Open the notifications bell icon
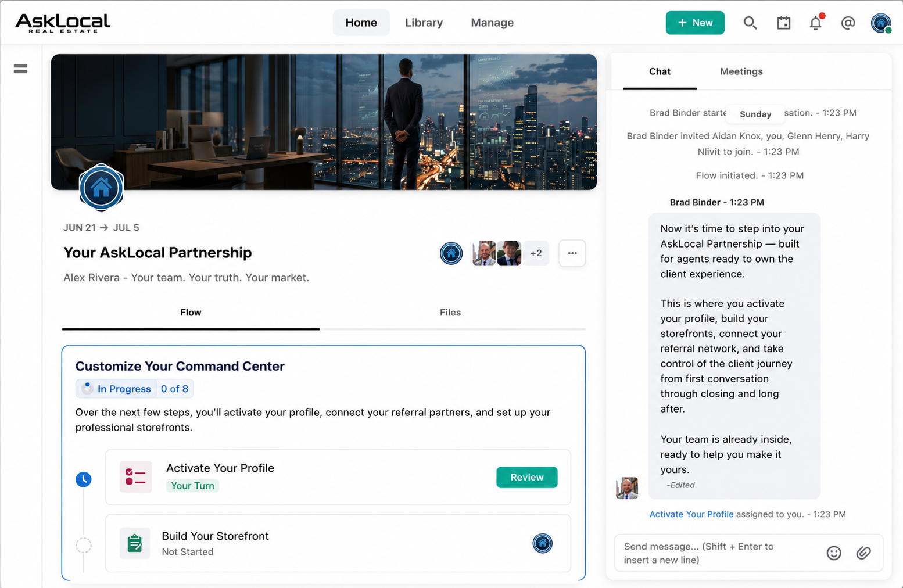The image size is (903, 588). coord(816,23)
